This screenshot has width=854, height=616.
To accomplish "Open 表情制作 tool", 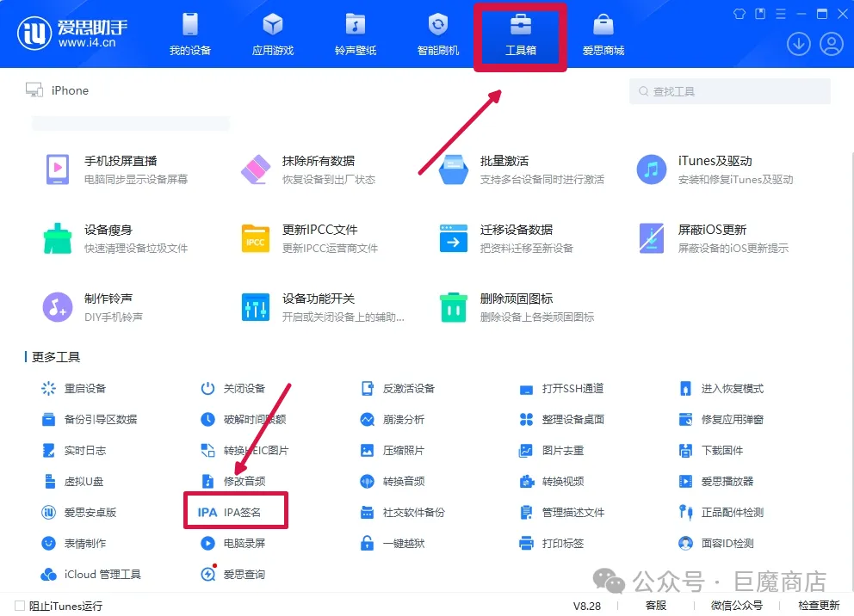I will pos(73,544).
